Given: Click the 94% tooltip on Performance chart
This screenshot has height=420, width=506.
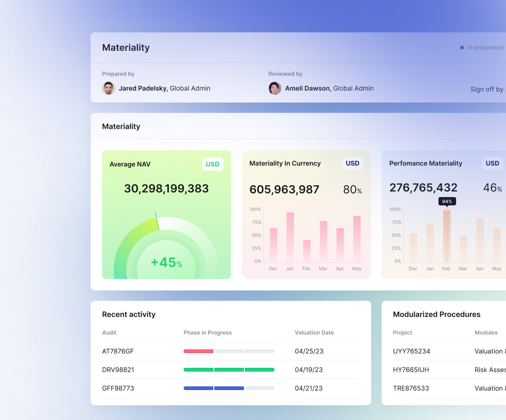Looking at the screenshot, I should tap(447, 201).
